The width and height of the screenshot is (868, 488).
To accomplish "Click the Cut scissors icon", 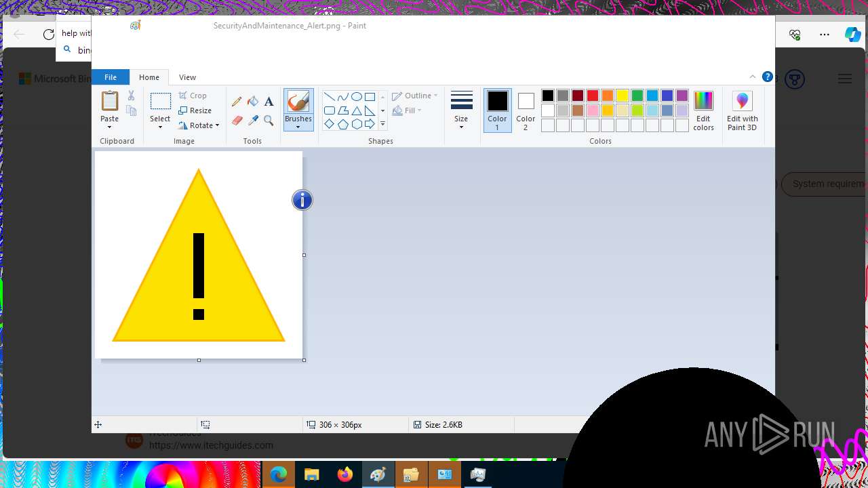I will click(x=131, y=96).
